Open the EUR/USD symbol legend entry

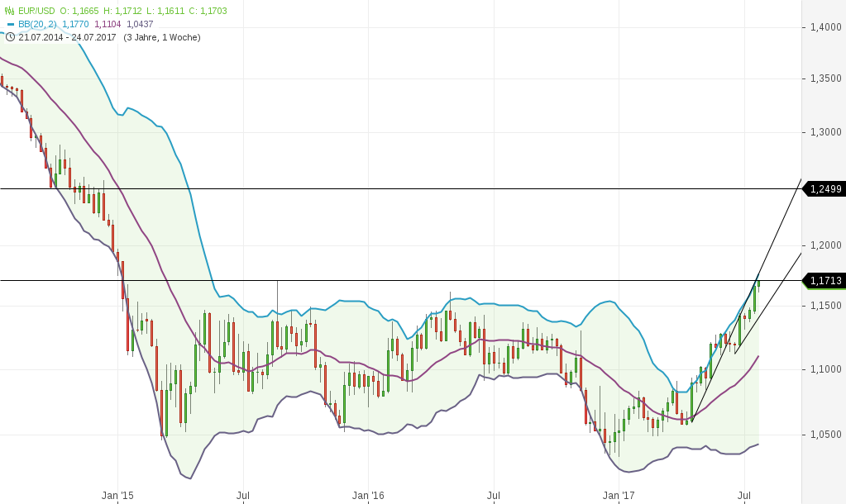(x=37, y=11)
